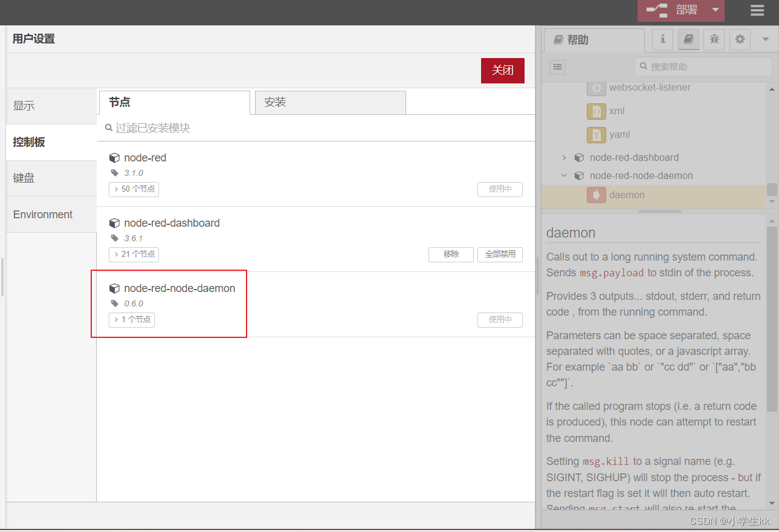This screenshot has height=532, width=779.
Task: Select 键盘 settings section
Action: pos(51,178)
